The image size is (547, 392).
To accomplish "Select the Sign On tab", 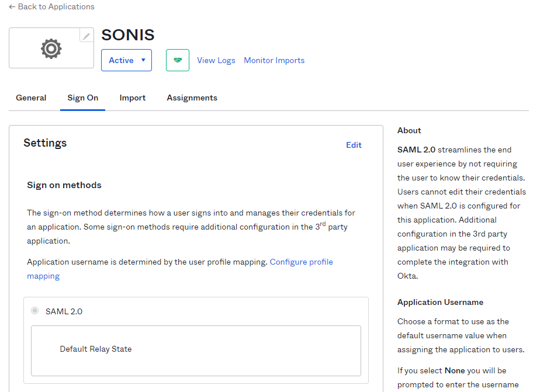I will click(82, 98).
